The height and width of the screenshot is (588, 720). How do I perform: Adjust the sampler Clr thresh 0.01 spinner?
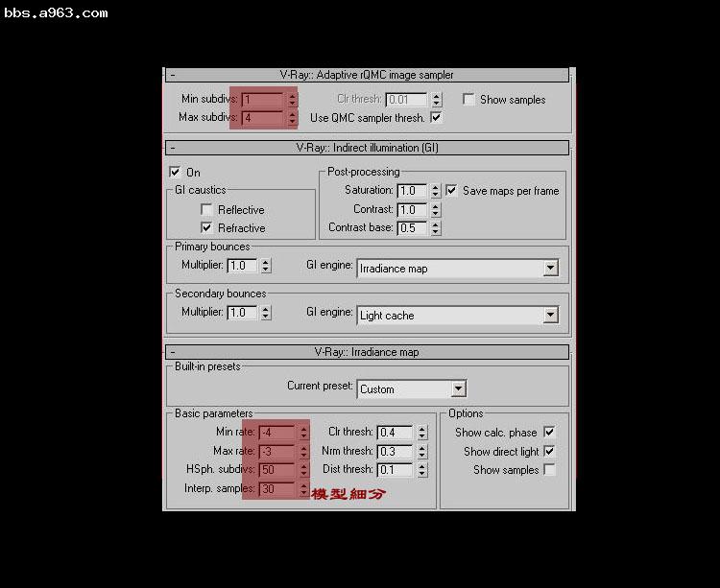437,100
